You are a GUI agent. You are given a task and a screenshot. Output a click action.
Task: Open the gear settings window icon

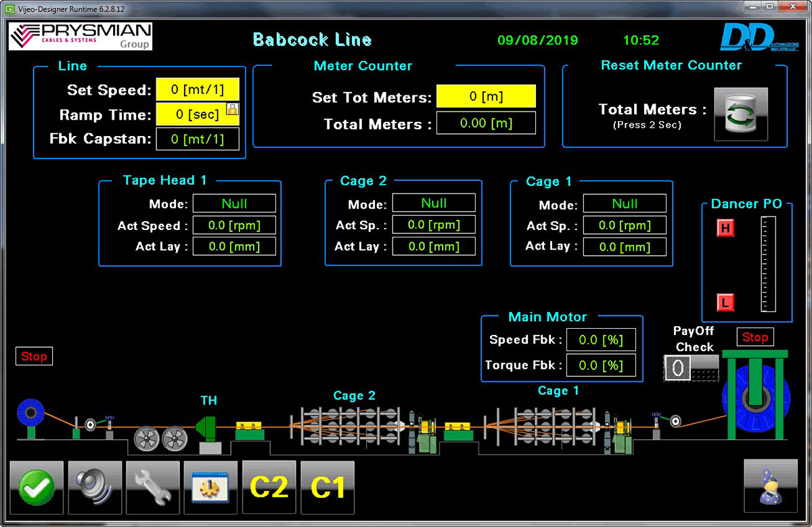210,488
